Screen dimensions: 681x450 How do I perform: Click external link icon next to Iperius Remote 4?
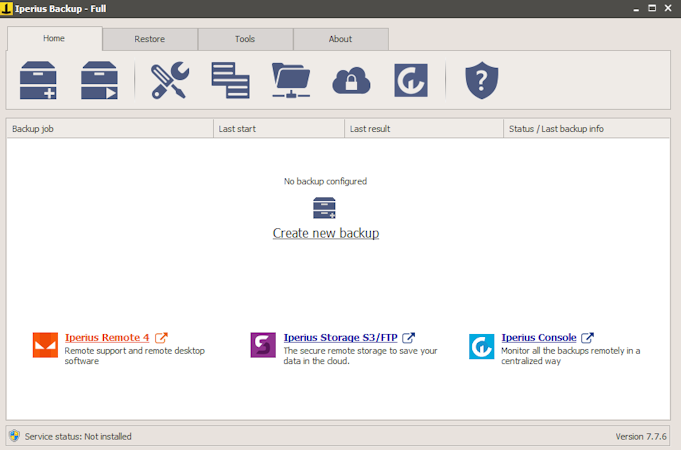(x=161, y=338)
